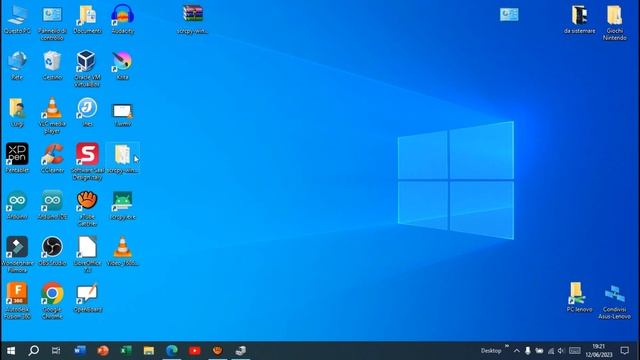The width and height of the screenshot is (640, 360).
Task: Switch to the orange glove taskbar app
Action: (218, 351)
